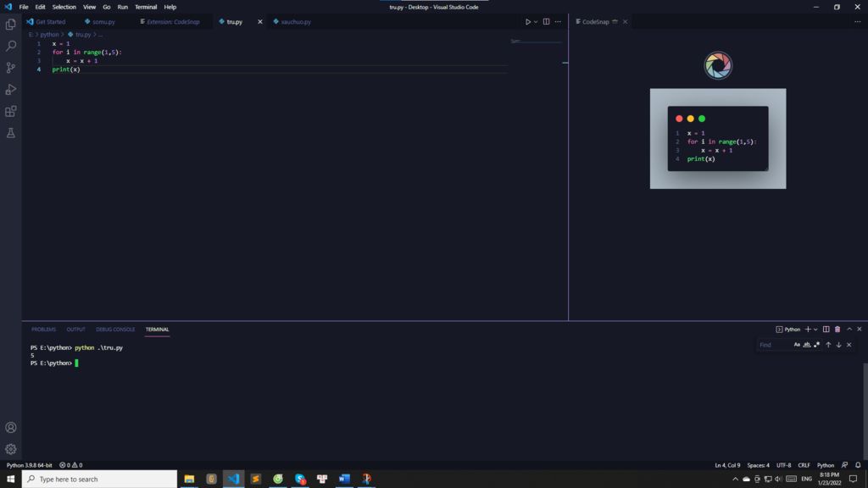This screenshot has width=868, height=488.
Task: Close the tru.py editor tab
Action: [259, 21]
